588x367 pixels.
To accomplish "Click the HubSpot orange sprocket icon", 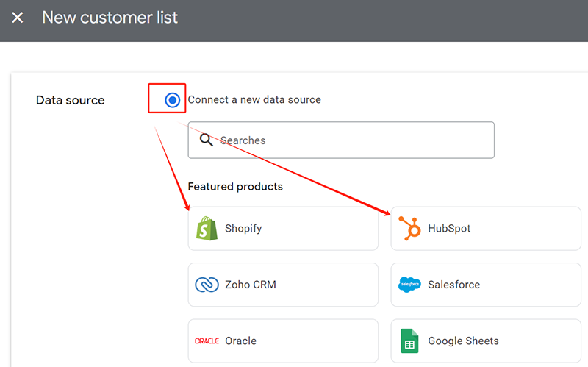I will 410,229.
